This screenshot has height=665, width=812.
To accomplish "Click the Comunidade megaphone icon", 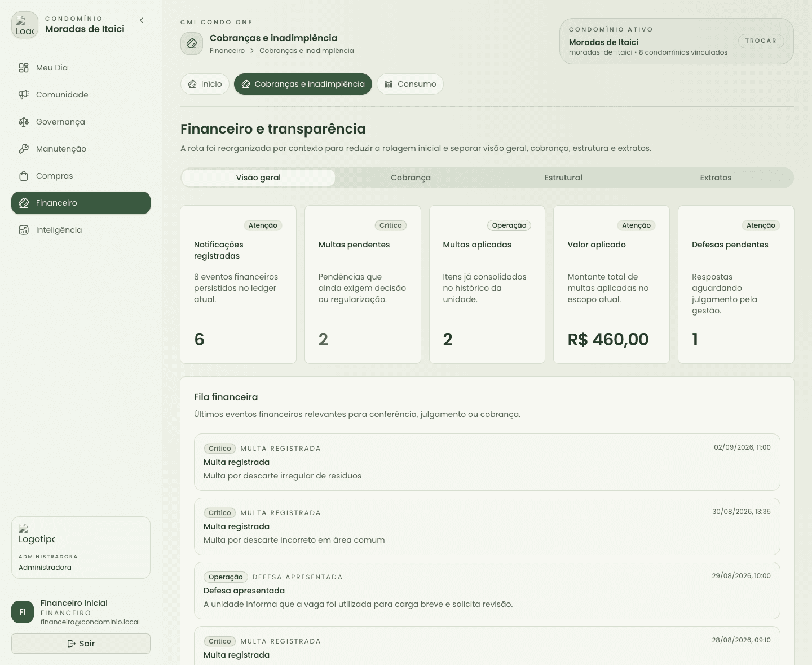I will [24, 95].
